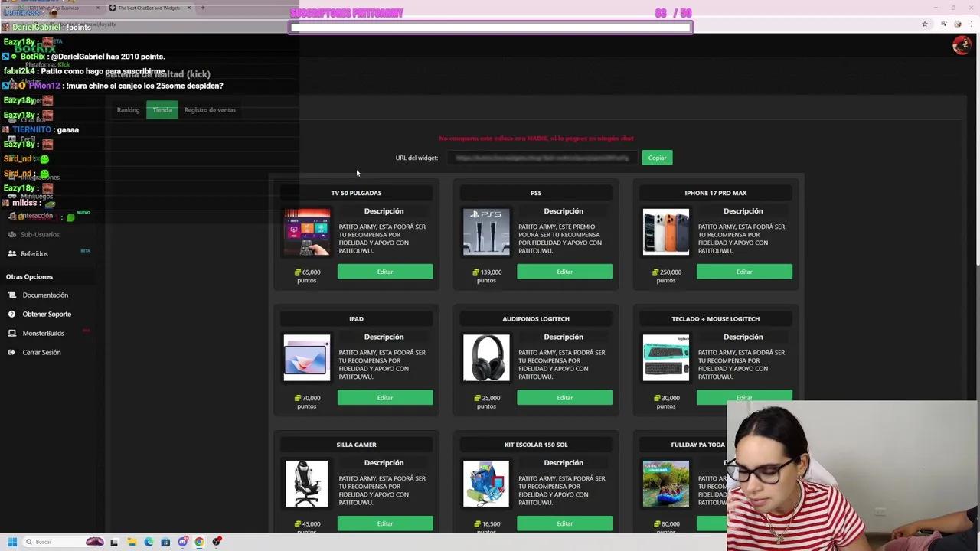Viewport: 980px width, 551px height.
Task: Open Documentación in the sidebar
Action: [x=45, y=295]
